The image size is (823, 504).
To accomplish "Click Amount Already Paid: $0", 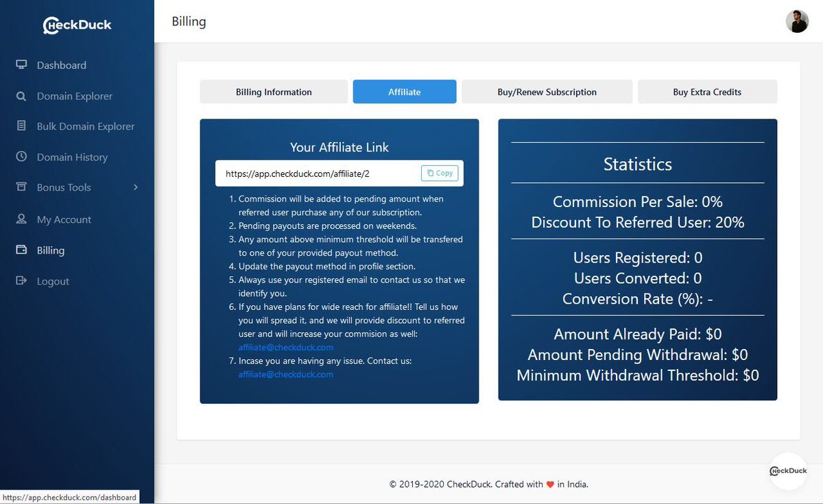I will click(x=638, y=334).
